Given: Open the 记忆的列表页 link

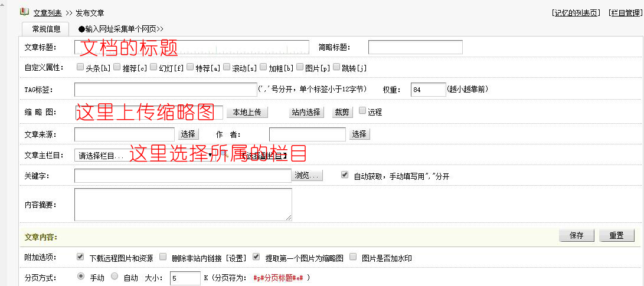Looking at the screenshot, I should coord(576,13).
